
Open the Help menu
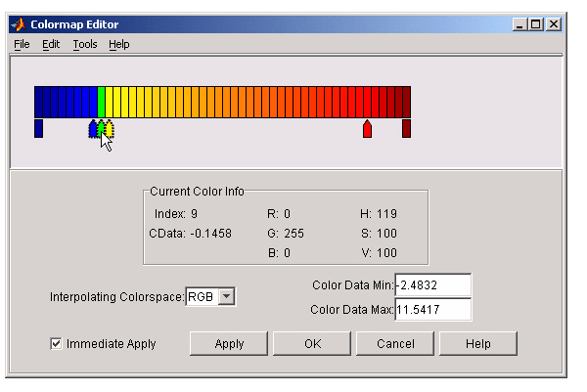click(118, 44)
